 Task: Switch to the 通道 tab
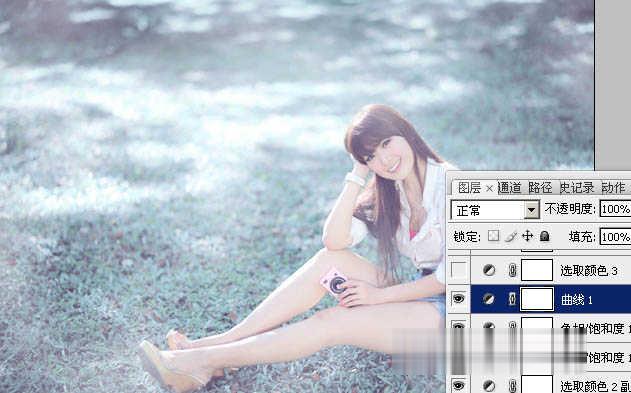[509, 187]
